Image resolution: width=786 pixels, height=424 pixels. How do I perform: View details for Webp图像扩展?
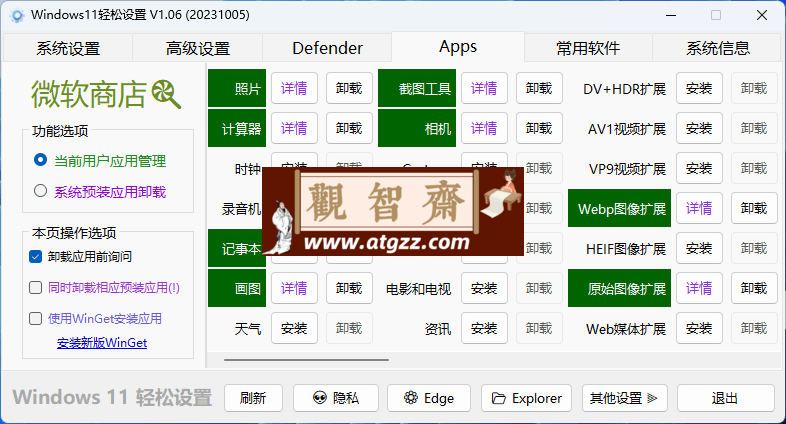(x=699, y=208)
